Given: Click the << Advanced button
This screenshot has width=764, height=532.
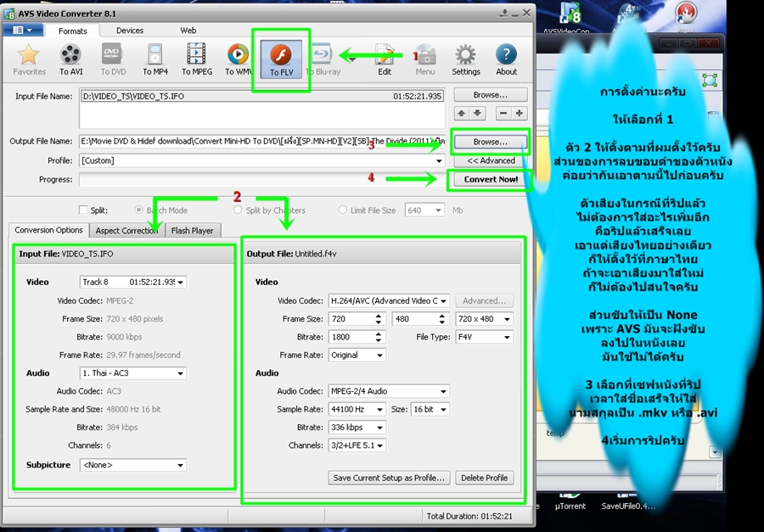Looking at the screenshot, I should (x=491, y=160).
